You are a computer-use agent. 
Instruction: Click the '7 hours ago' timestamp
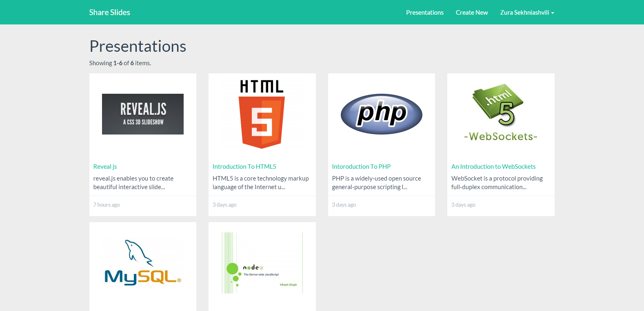click(x=107, y=205)
